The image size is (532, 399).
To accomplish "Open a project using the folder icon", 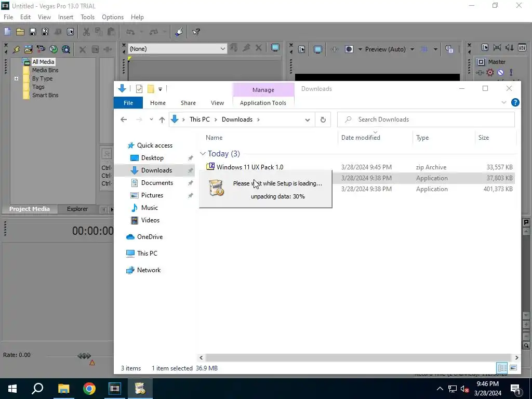I will click(x=20, y=32).
